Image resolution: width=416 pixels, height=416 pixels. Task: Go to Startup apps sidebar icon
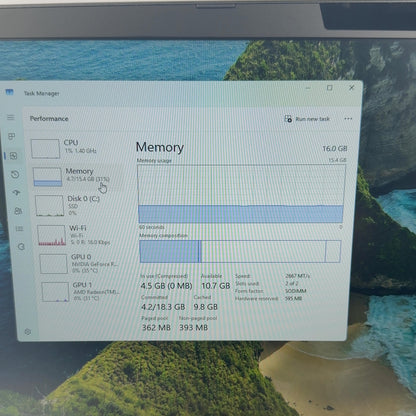pyautogui.click(x=16, y=193)
